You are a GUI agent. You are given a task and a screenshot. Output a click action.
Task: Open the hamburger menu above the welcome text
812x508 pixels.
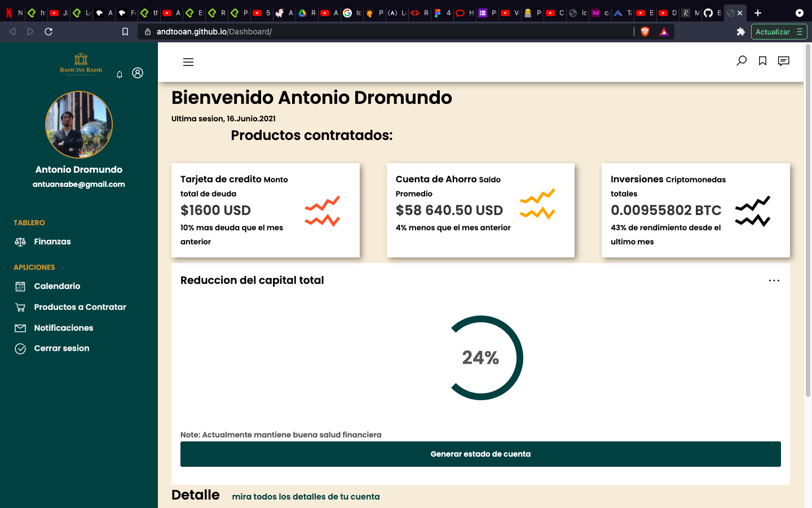pos(188,62)
